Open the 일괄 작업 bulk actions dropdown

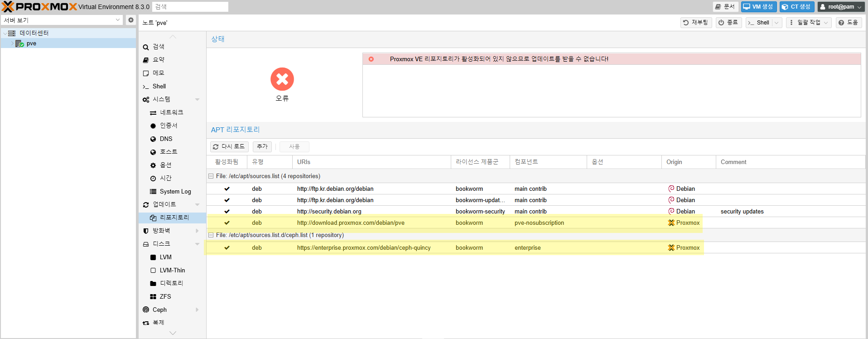(809, 23)
